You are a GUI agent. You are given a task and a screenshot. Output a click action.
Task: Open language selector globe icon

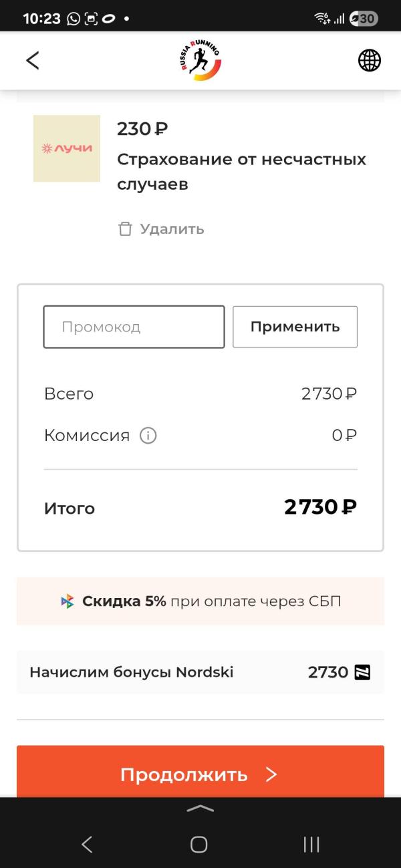click(x=370, y=60)
